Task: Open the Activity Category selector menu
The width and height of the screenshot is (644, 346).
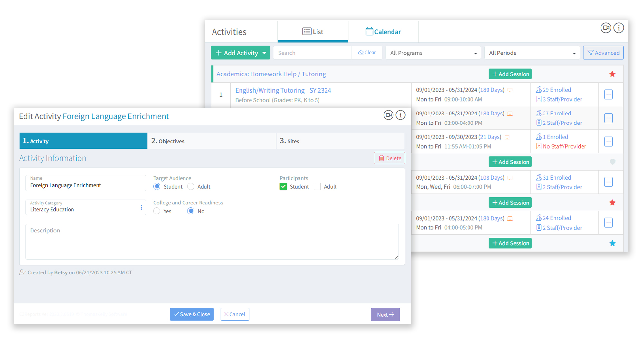Action: pyautogui.click(x=141, y=207)
